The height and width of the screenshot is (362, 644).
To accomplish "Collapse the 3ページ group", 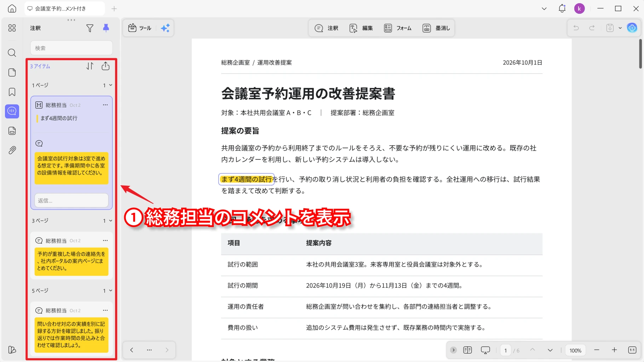I will 110,221.
